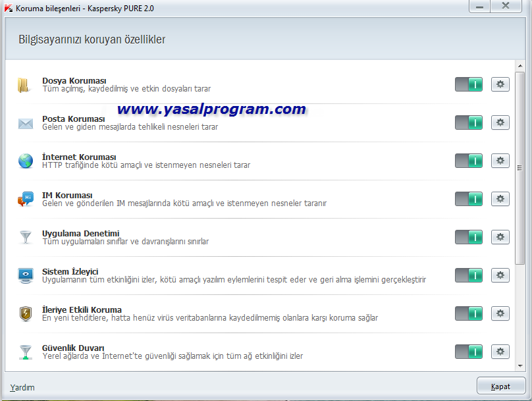
Task: Click the scrollbar down arrow
Action: click(x=519, y=366)
